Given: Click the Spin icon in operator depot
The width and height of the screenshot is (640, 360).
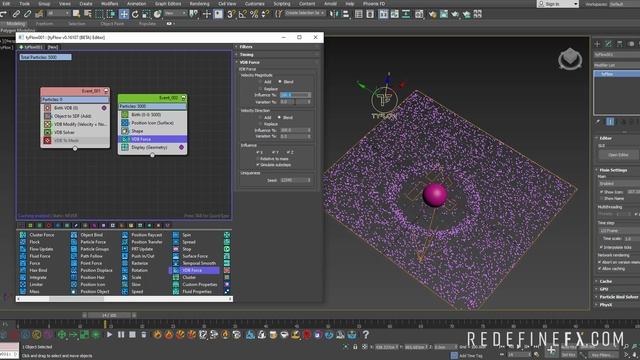Looking at the screenshot, I should pos(176,235).
